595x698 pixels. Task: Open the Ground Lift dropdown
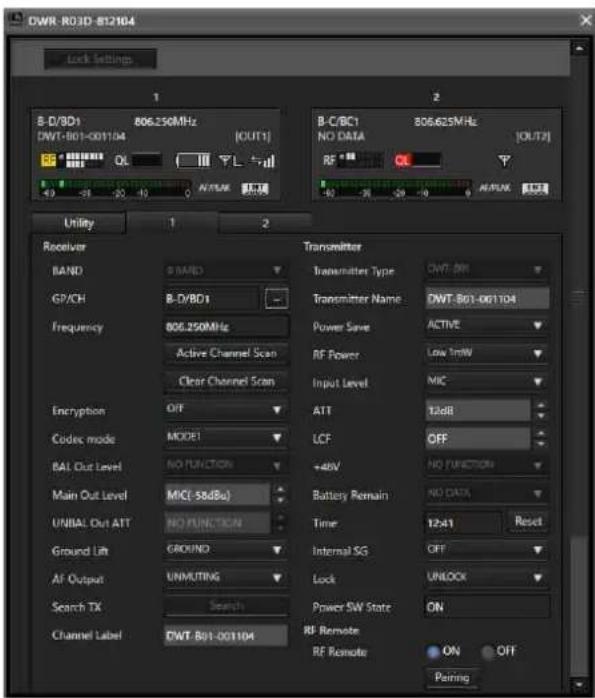(226, 549)
